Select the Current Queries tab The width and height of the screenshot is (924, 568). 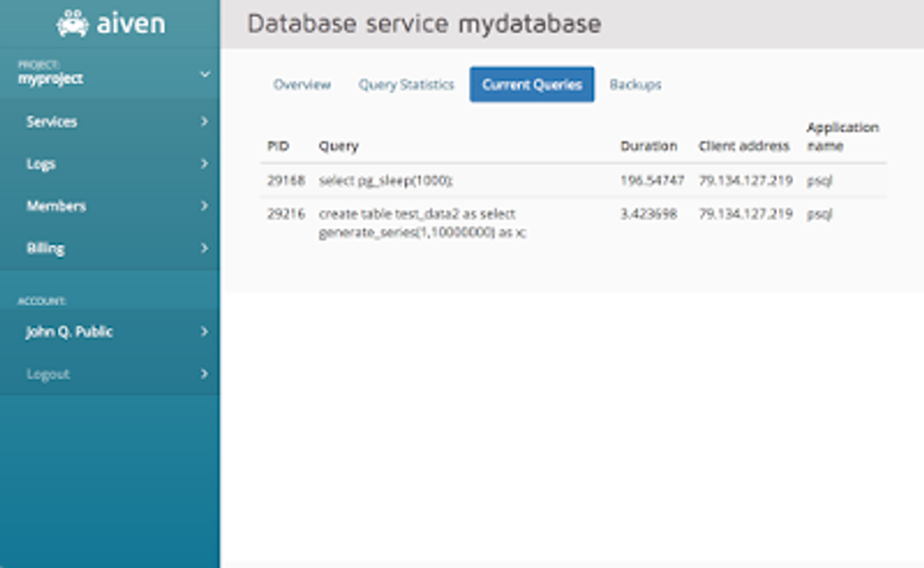click(x=531, y=84)
